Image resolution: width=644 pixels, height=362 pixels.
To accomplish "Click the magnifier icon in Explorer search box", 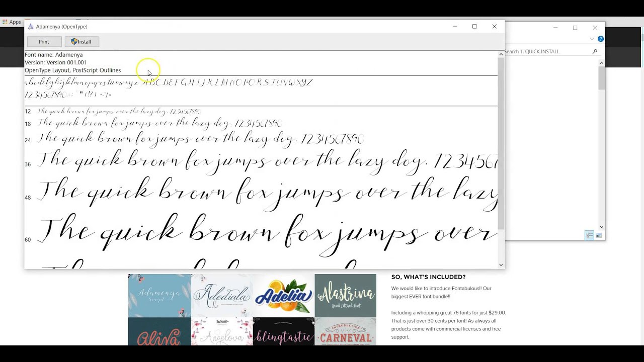I will [595, 51].
